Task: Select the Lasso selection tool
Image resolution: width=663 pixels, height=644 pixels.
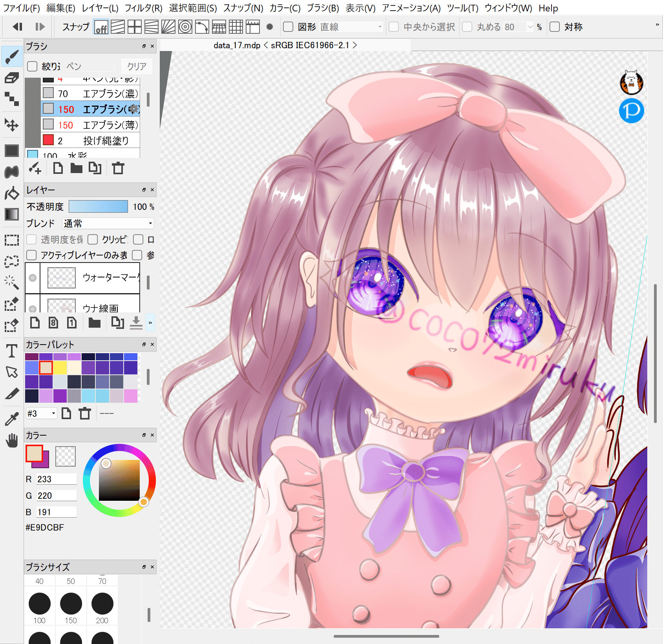Action: [x=12, y=261]
